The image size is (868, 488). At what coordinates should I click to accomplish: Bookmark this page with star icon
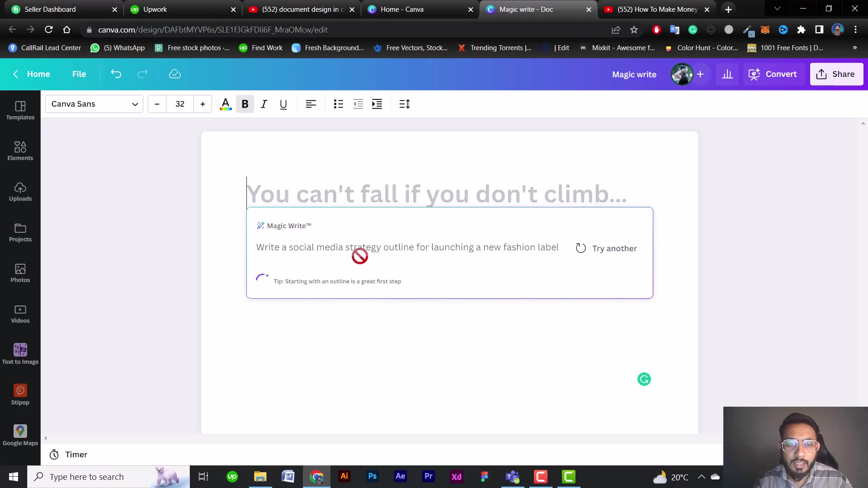pos(634,30)
